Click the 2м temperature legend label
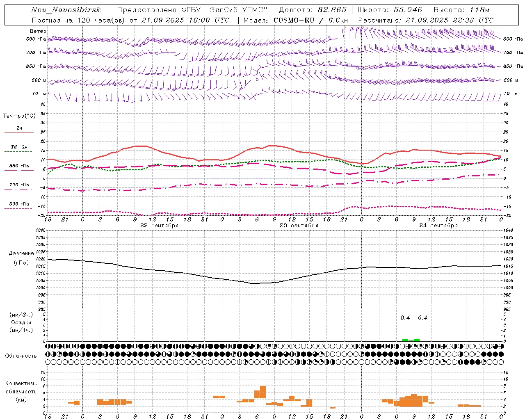The image size is (525, 420). coord(19,128)
